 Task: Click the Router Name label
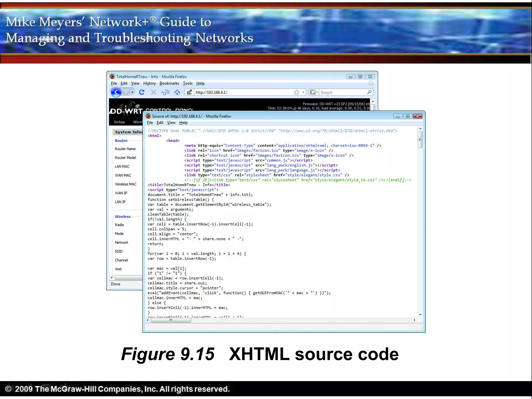coord(125,149)
